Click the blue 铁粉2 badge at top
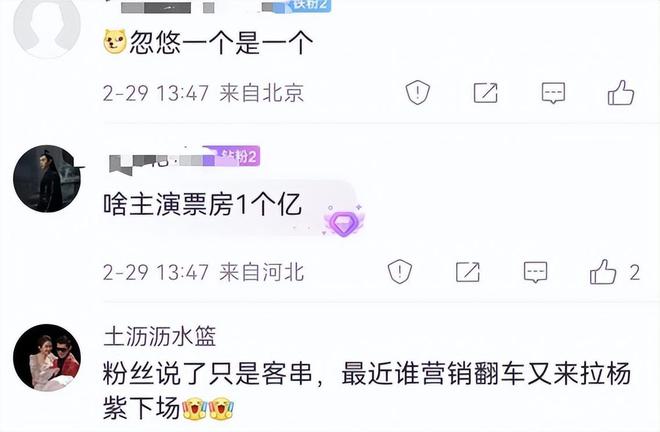Screen dimensions: 660x432 (310, 4)
